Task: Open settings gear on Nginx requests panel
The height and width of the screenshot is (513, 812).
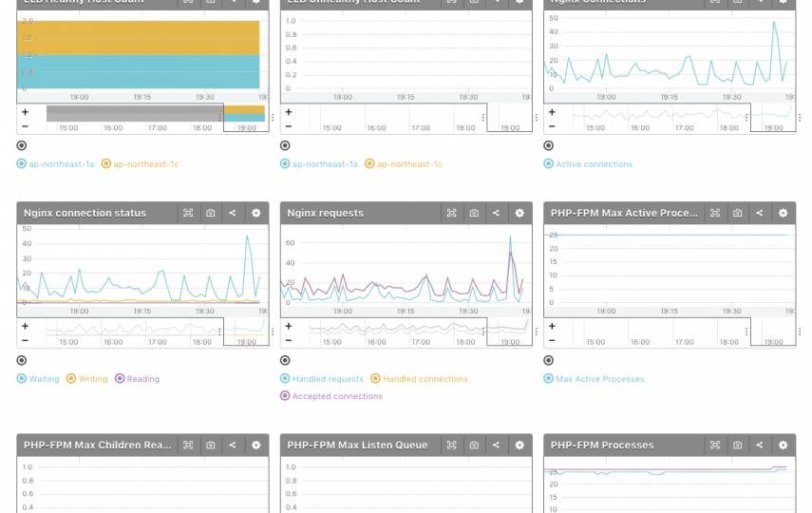Action: 519,214
